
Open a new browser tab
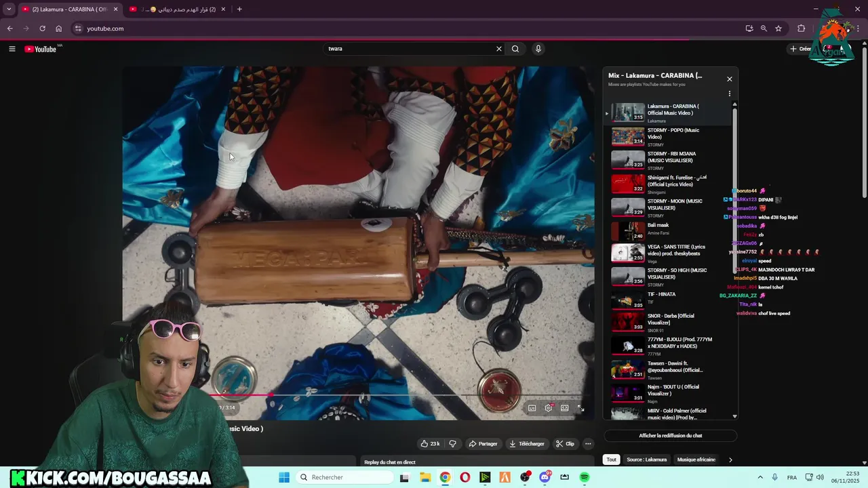click(x=239, y=9)
